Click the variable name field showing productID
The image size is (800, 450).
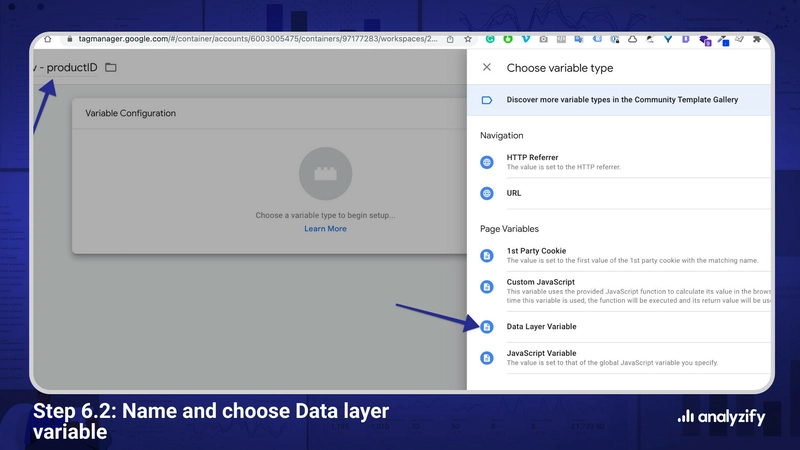(x=69, y=68)
